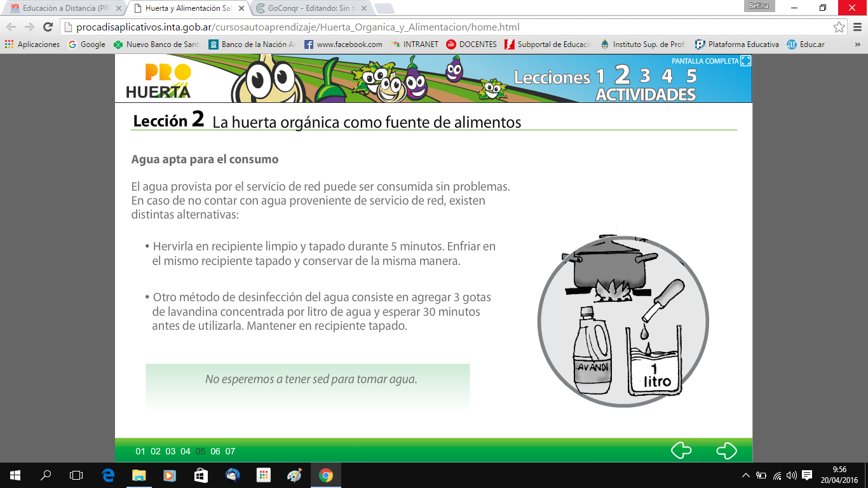Open the Google bookmark
This screenshot has width=868, height=488.
[x=86, y=44]
